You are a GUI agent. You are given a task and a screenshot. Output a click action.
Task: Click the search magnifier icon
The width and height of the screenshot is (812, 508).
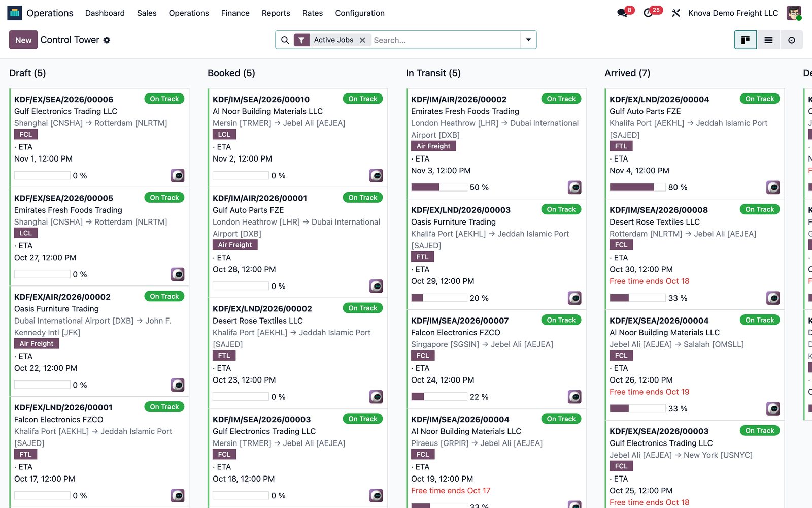click(285, 40)
